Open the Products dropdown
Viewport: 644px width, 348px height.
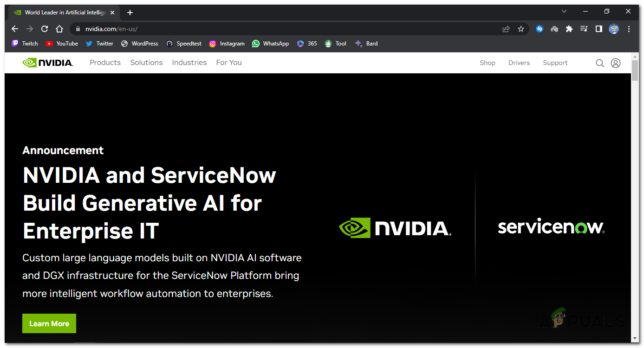pos(105,62)
